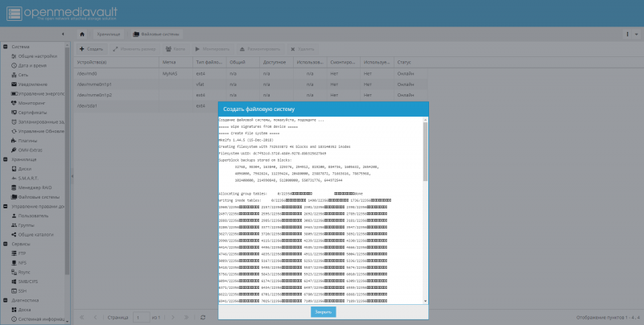Screen dimensions: 644x325
Task: Go to the last page button
Action: pyautogui.click(x=187, y=318)
